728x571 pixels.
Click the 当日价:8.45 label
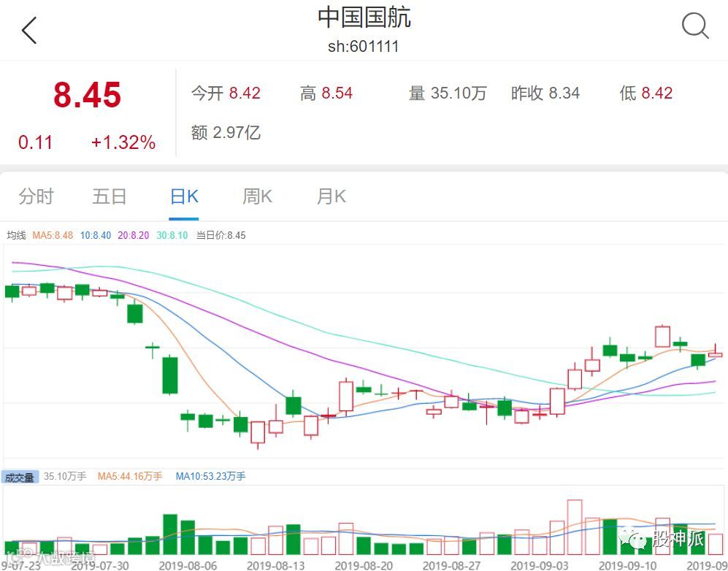(221, 235)
